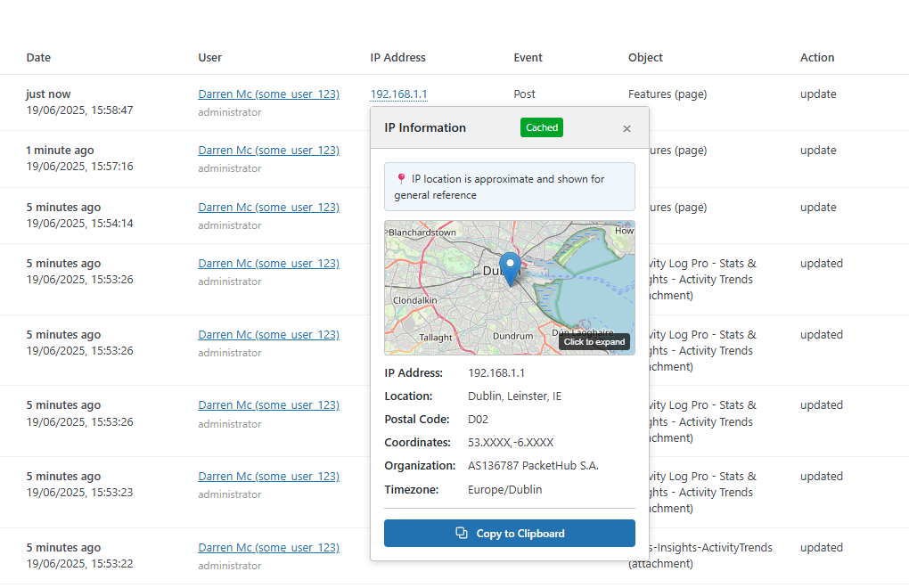Click the red location pin in the notice
The height and width of the screenshot is (588, 909).
tap(399, 178)
